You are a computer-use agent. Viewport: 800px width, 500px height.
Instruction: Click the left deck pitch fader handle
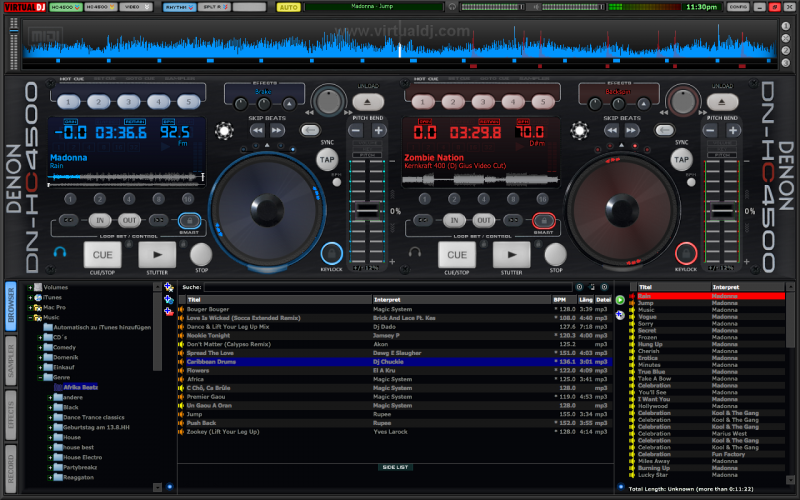coord(367,210)
